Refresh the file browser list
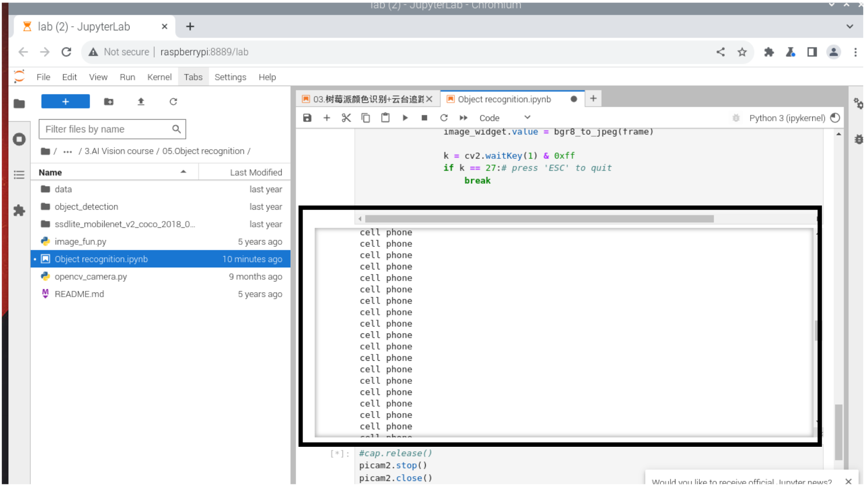The image size is (868, 503). (174, 101)
